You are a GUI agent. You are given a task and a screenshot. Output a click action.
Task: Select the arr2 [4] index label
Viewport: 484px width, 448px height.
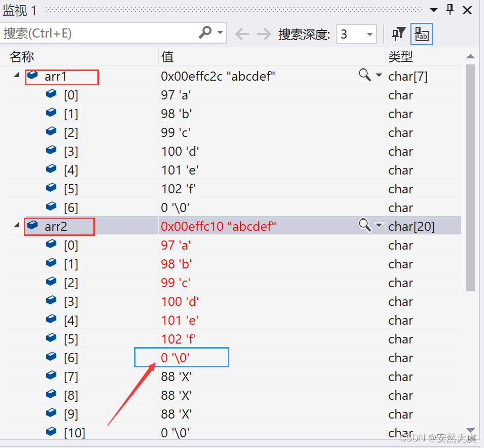click(x=71, y=321)
